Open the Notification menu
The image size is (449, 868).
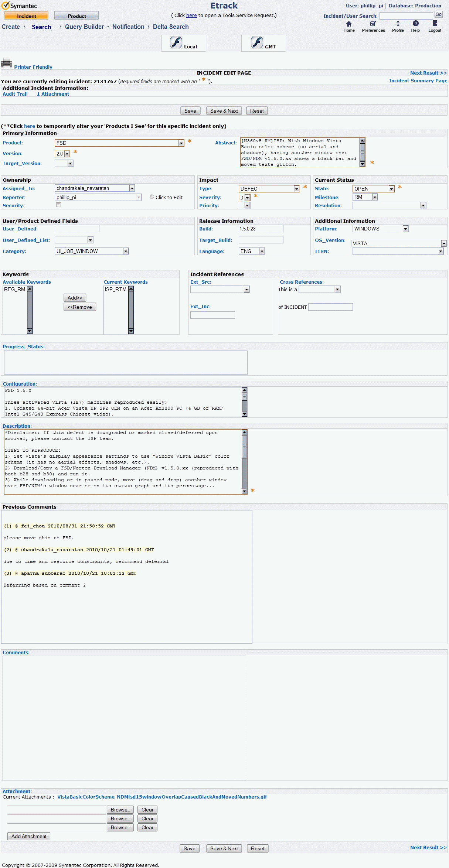[x=128, y=27]
